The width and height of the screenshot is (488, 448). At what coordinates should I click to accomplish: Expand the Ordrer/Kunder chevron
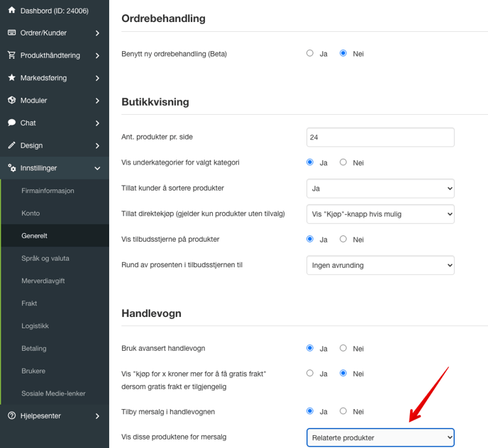point(97,33)
